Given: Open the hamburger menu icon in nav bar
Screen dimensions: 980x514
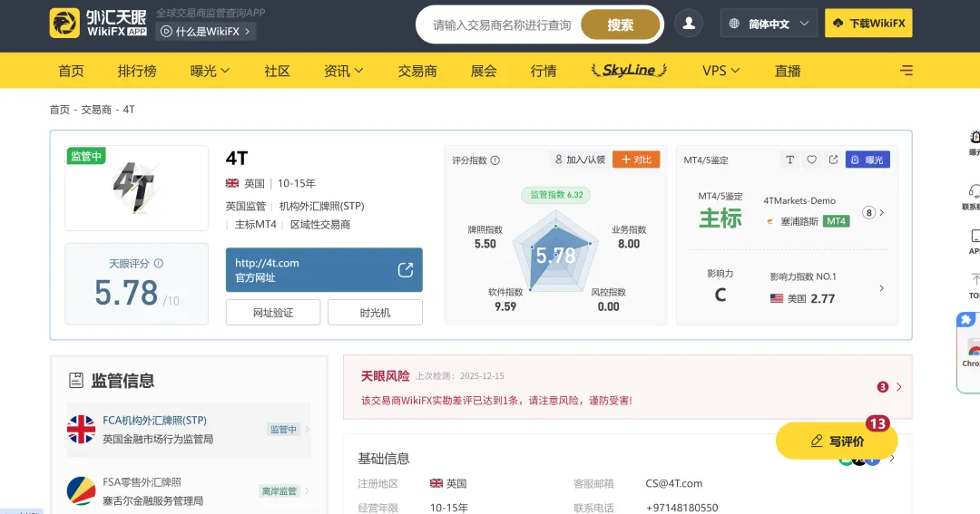Looking at the screenshot, I should (x=906, y=71).
